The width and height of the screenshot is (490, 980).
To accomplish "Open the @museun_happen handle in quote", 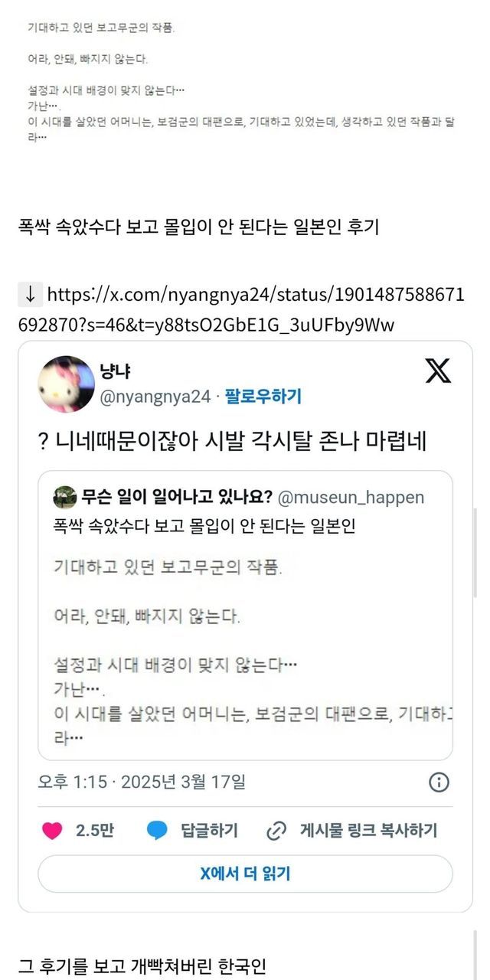I will [351, 498].
